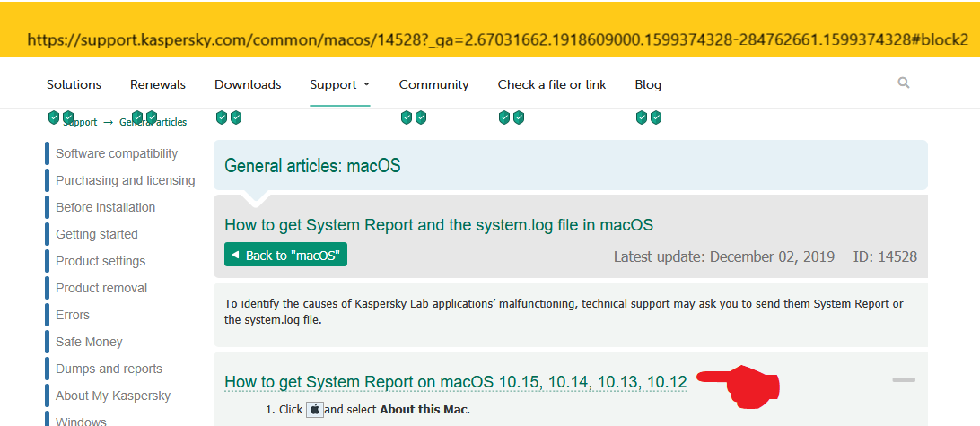Open the Software compatibility sidebar link
This screenshot has height=426, width=980.
pos(117,153)
